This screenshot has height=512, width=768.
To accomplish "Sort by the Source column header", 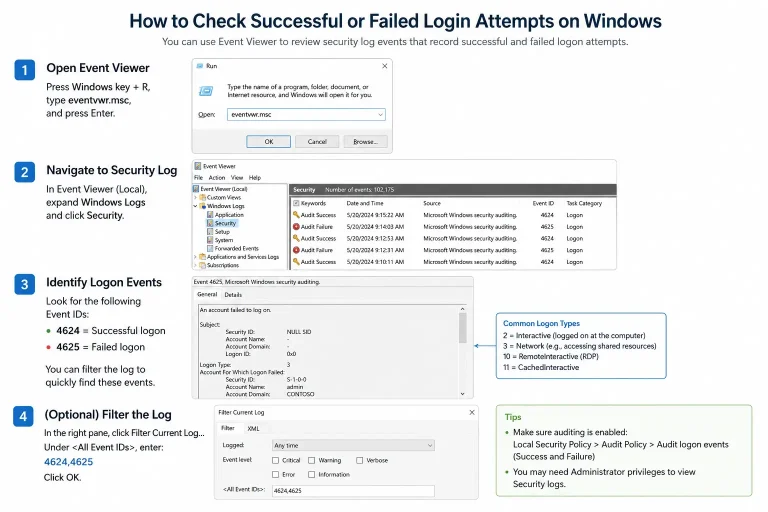I will (x=432, y=203).
